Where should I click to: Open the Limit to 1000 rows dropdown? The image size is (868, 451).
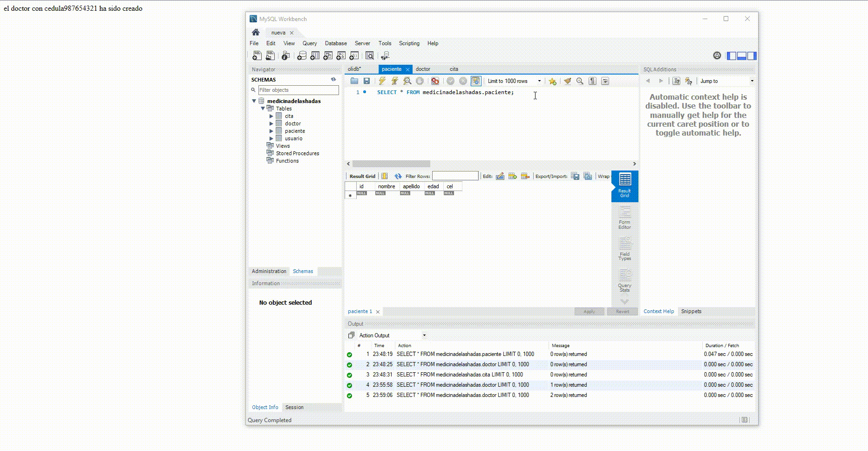point(539,81)
